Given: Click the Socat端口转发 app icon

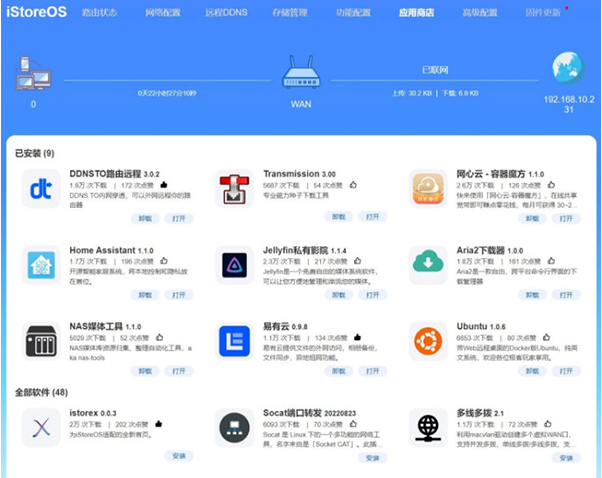Looking at the screenshot, I should point(235,427).
